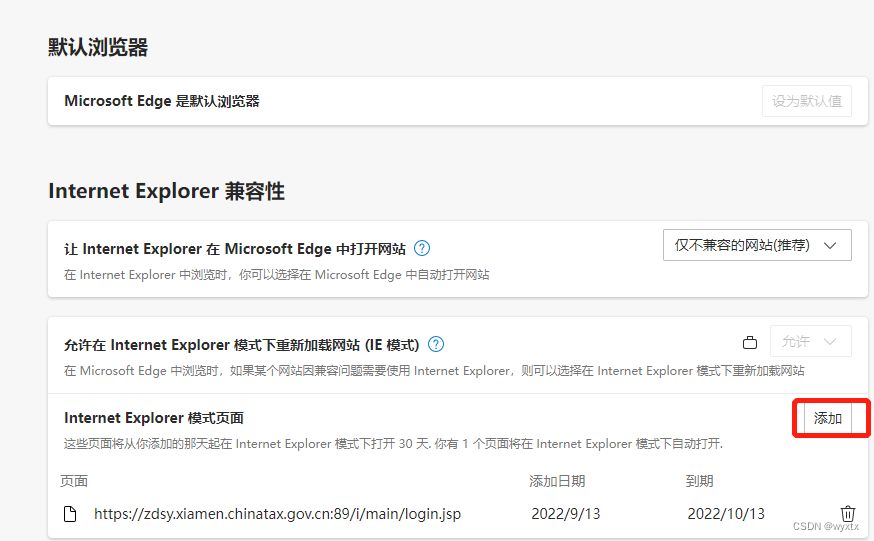This screenshot has width=874, height=541.
Task: Click the 默认浏览器 section heading
Action: (x=98, y=47)
